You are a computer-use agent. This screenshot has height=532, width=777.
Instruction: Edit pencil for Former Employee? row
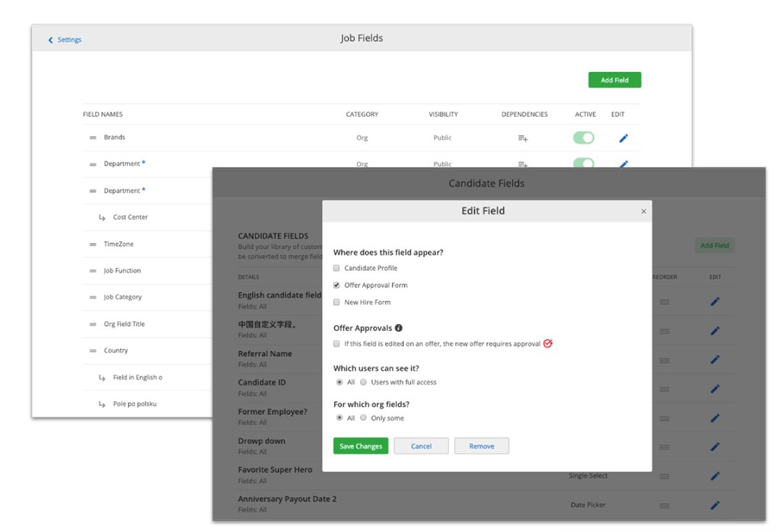click(715, 418)
